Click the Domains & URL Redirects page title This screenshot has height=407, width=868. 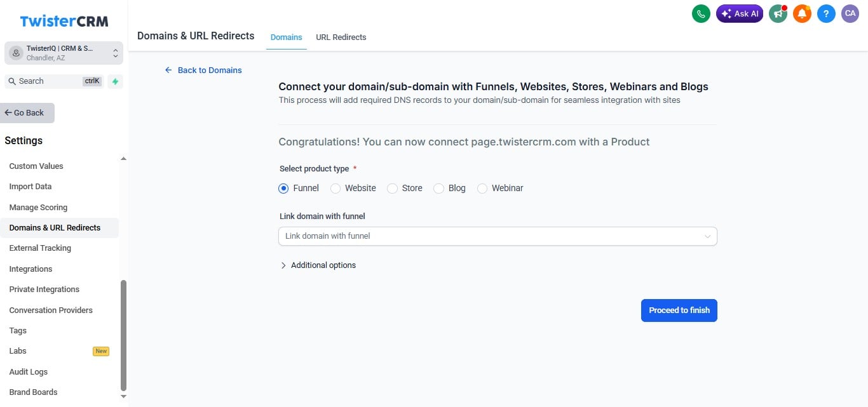click(x=196, y=36)
